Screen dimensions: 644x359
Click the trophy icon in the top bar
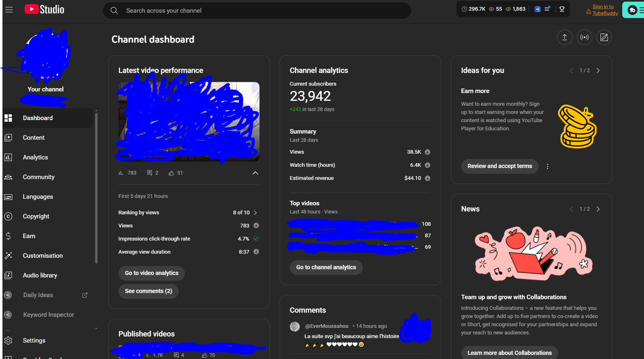pyautogui.click(x=562, y=9)
